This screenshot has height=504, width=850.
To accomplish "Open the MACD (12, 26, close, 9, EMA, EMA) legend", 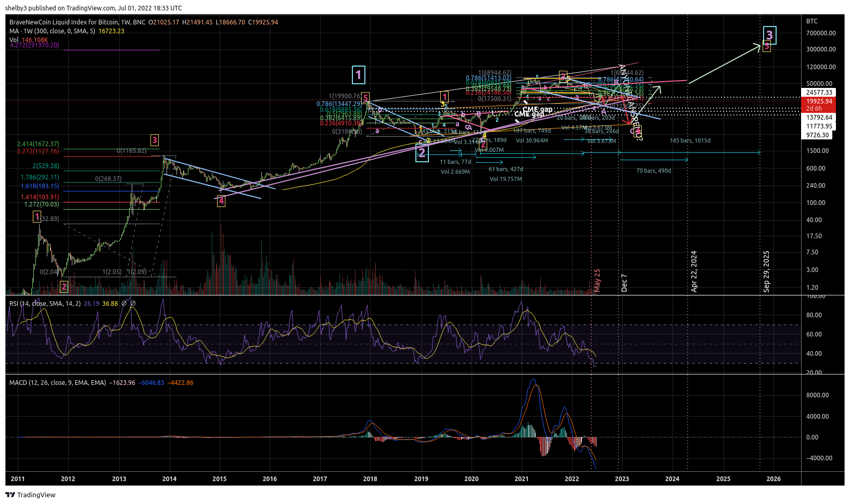I will (57, 383).
